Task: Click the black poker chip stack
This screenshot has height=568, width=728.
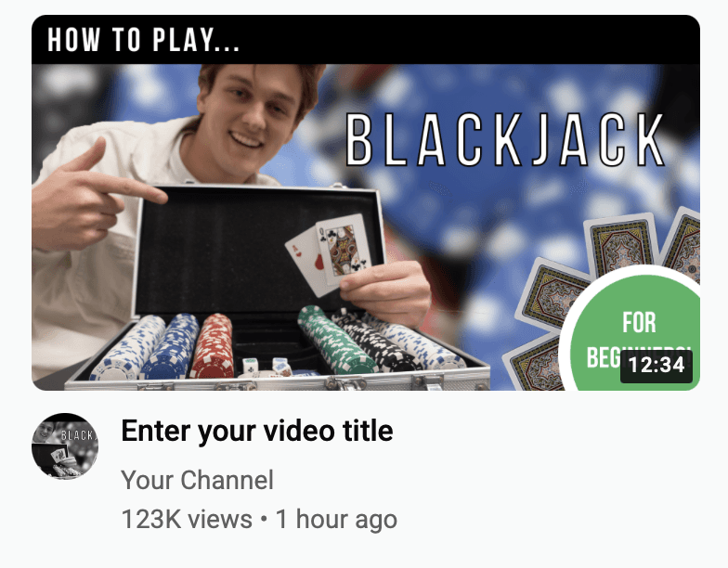Action: pyautogui.click(x=376, y=342)
